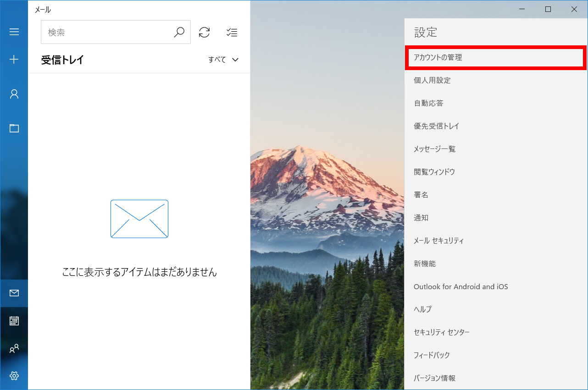Image resolution: width=588 pixels, height=390 pixels.
Task: Open メール セキュリティ settings
Action: pyautogui.click(x=496, y=241)
